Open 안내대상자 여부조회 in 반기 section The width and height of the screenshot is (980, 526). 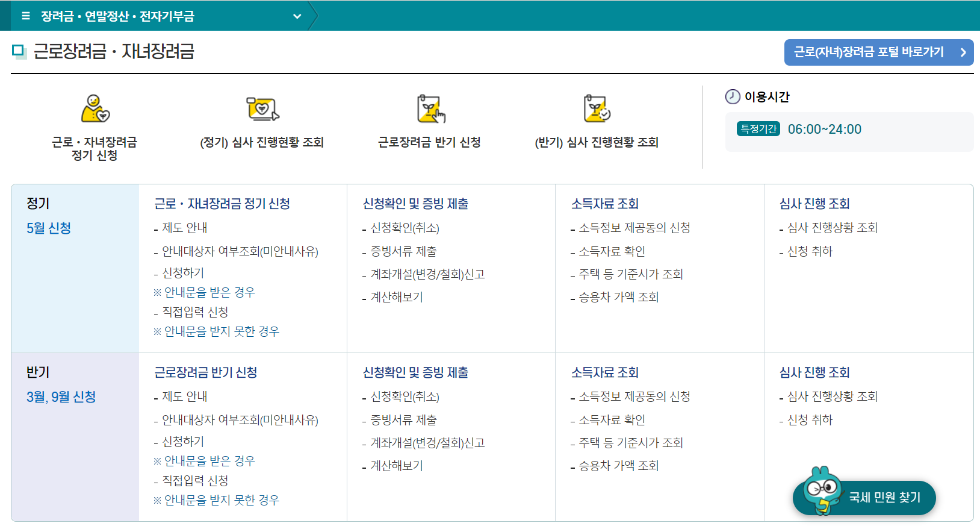[x=240, y=420]
